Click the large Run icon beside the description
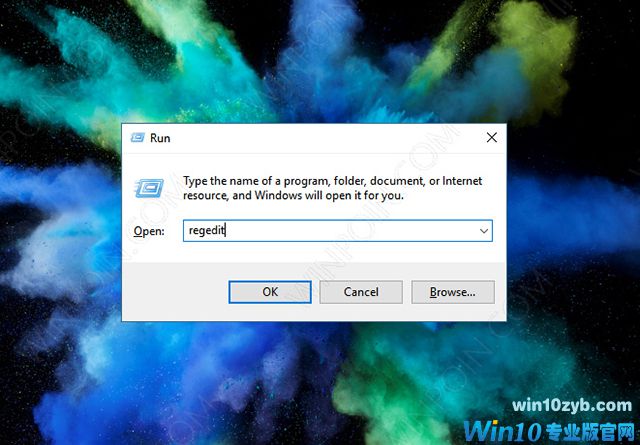Image resolution: width=640 pixels, height=445 pixels. click(149, 188)
